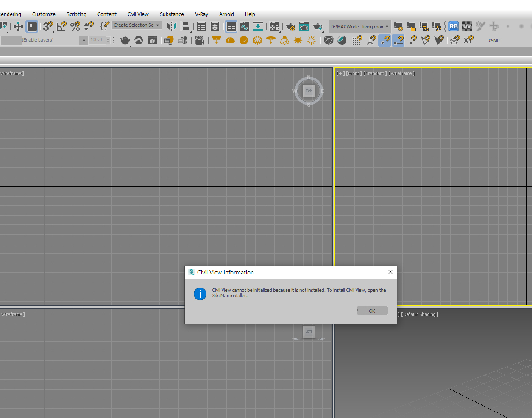The image size is (532, 418).
Task: Open the Rendered Frame Window
Action: (x=304, y=27)
